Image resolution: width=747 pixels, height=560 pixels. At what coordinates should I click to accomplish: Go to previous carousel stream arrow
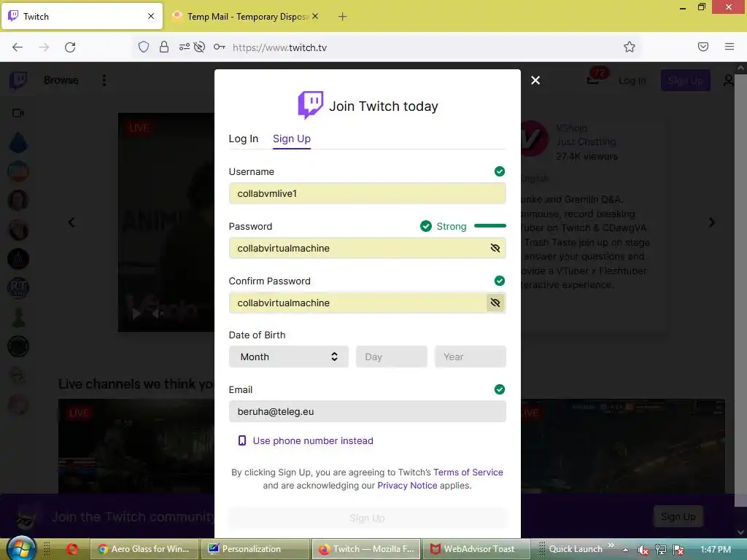71,222
